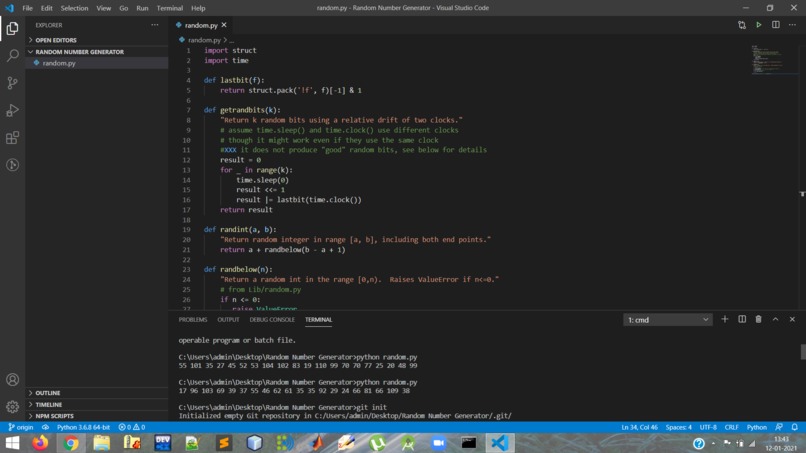Open the Manage gear icon

(x=12, y=407)
